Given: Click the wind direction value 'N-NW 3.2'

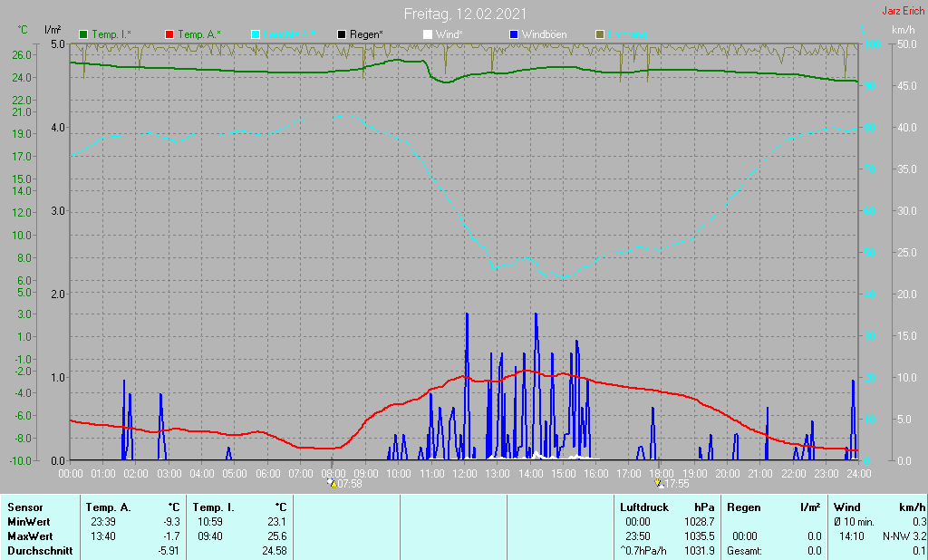Looking at the screenshot, I should (904, 536).
